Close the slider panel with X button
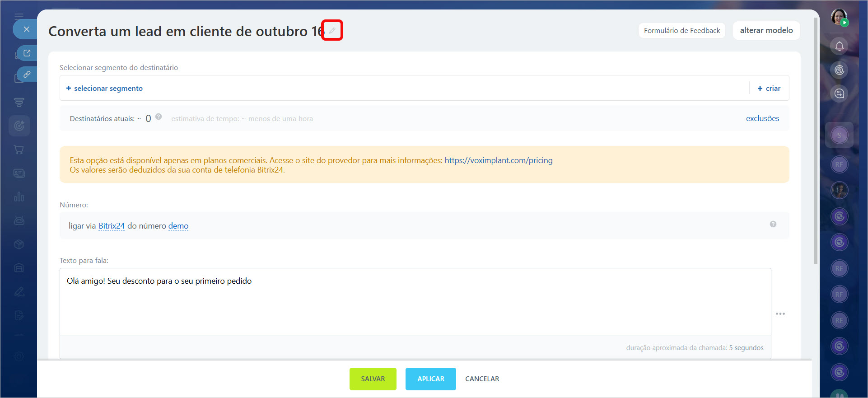Viewport: 868px width, 398px height. click(x=26, y=29)
